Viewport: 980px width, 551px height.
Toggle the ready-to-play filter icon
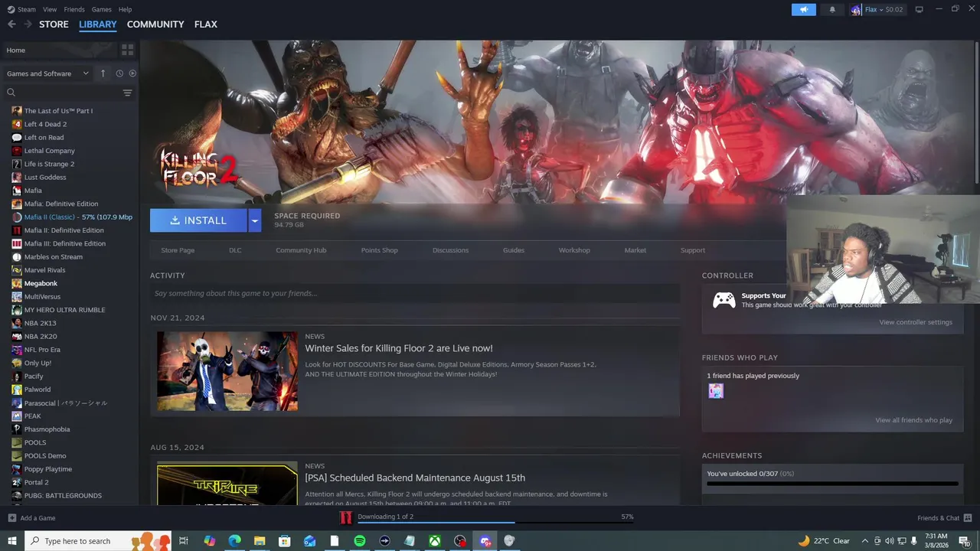(132, 73)
